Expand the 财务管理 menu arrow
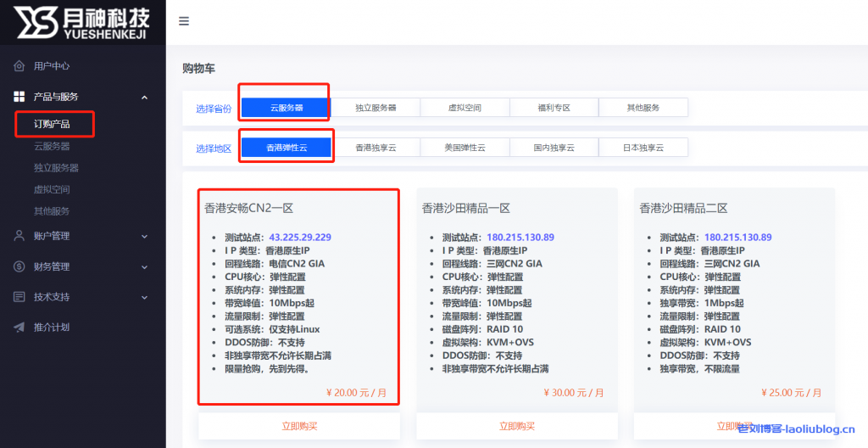This screenshot has height=448, width=868. coord(144,266)
